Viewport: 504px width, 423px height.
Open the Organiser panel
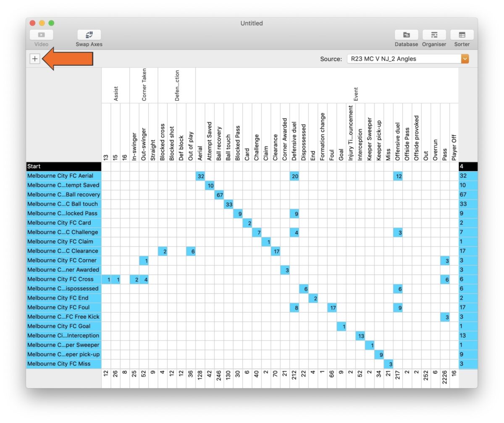[434, 36]
